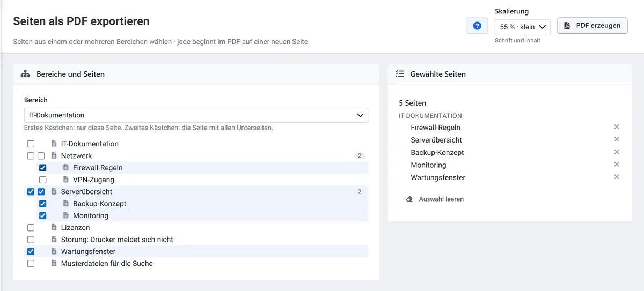Select the Lizenzen tree row label
This screenshot has width=644, height=291.
[76, 228]
